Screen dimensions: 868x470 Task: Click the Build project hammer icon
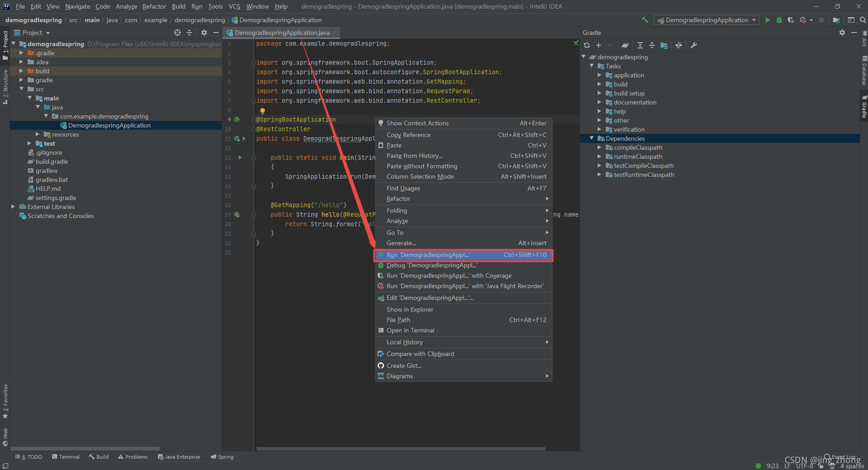[x=645, y=20]
